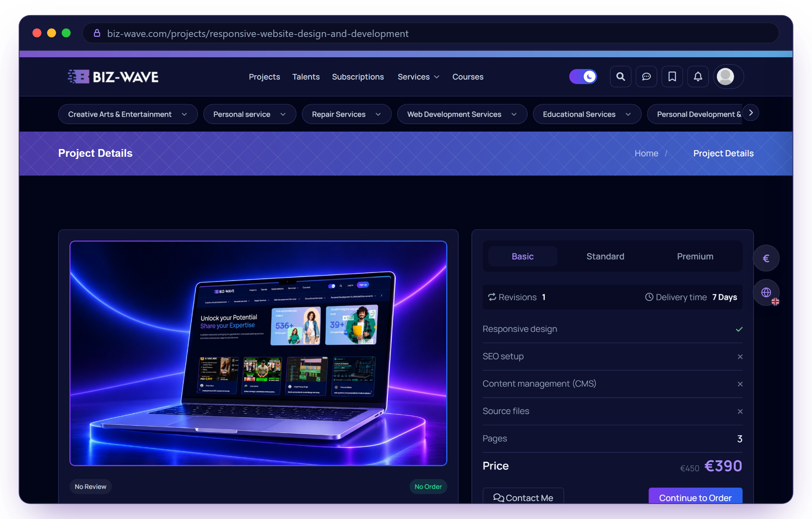The width and height of the screenshot is (812, 519).
Task: Click the X icon beside SEO setup
Action: [740, 357]
